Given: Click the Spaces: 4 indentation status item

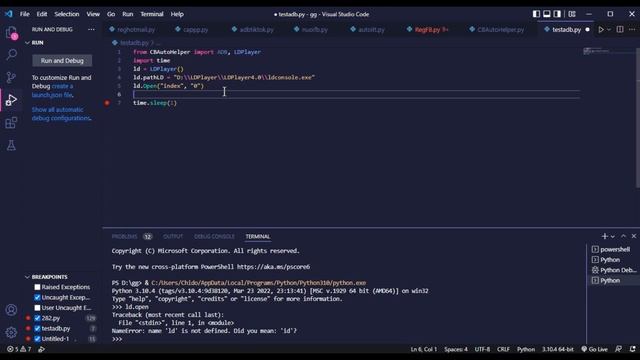Looking at the screenshot, I should tap(456, 349).
